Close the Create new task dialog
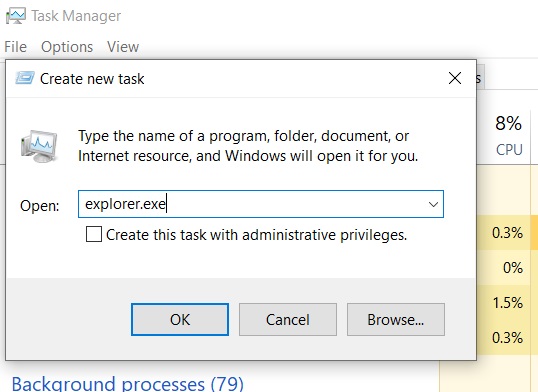This screenshot has height=392, width=538. (x=455, y=78)
